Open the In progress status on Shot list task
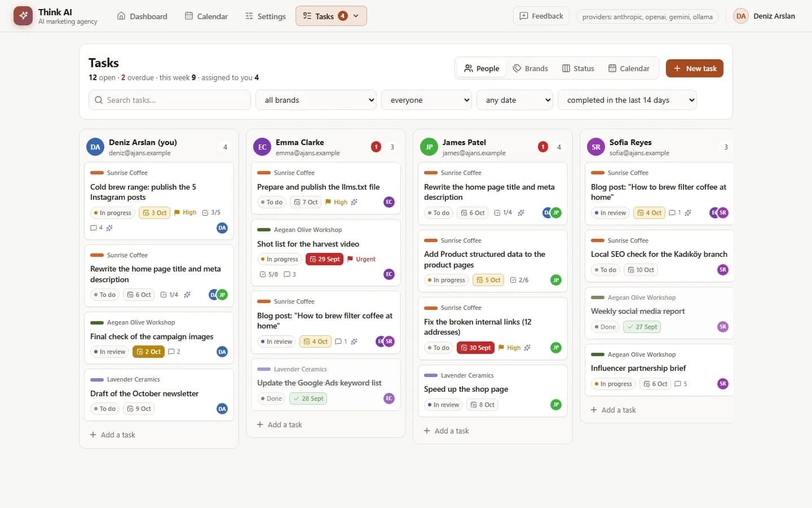 click(x=280, y=259)
